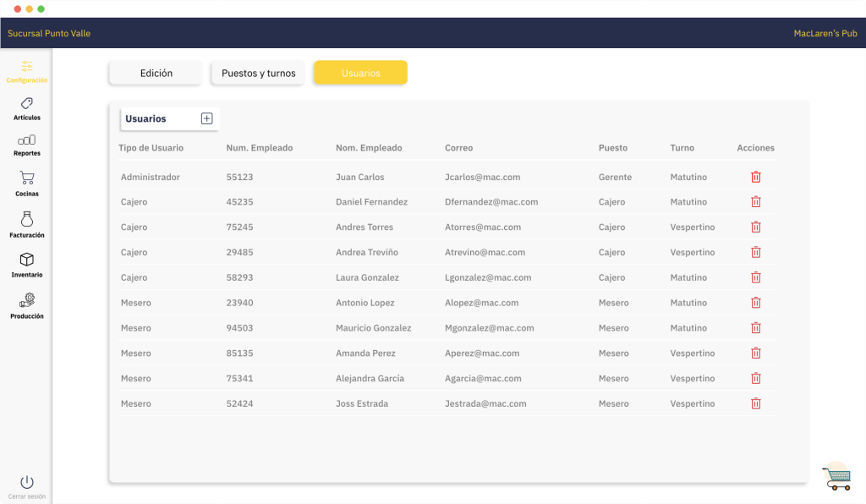Delete the Mauricio Gonzalez row
866x504 pixels.
click(756, 328)
